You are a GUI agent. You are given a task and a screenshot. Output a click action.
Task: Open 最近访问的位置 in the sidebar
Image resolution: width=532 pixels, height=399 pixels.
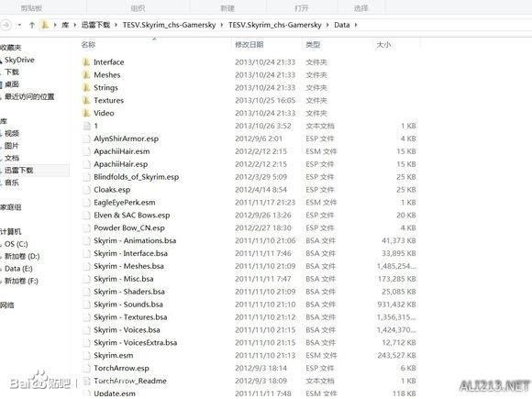(x=29, y=96)
